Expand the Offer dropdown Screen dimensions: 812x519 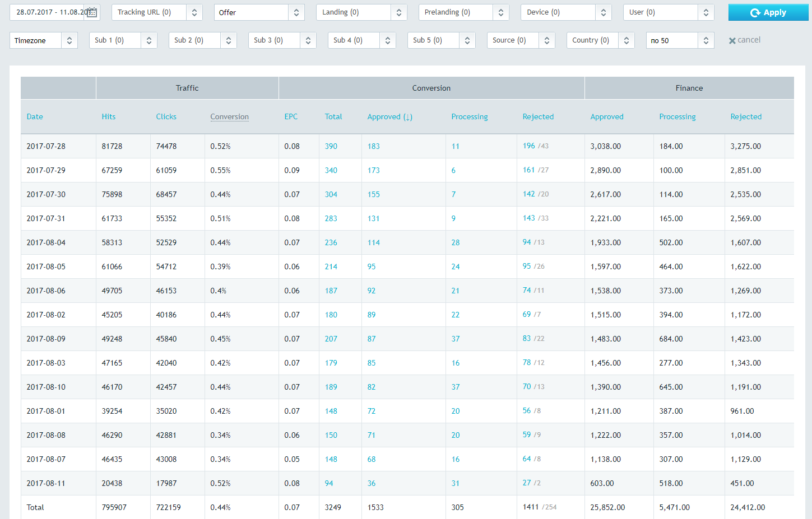tap(259, 12)
